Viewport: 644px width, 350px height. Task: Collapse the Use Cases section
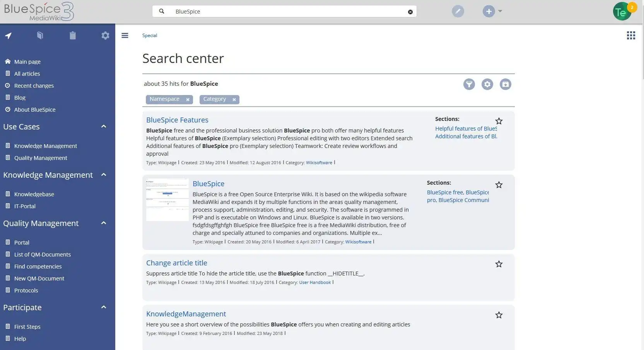103,126
